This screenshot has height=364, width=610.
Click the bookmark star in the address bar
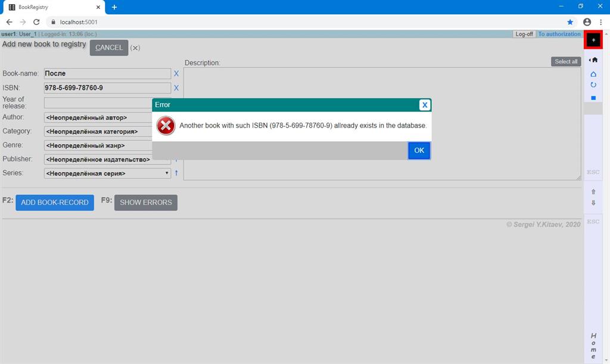(569, 20)
